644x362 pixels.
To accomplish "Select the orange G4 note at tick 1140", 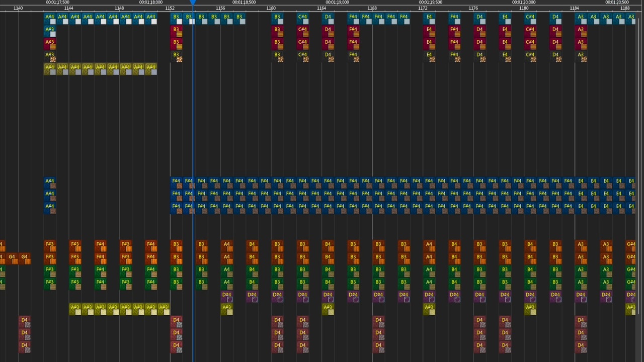I will tap(25, 259).
